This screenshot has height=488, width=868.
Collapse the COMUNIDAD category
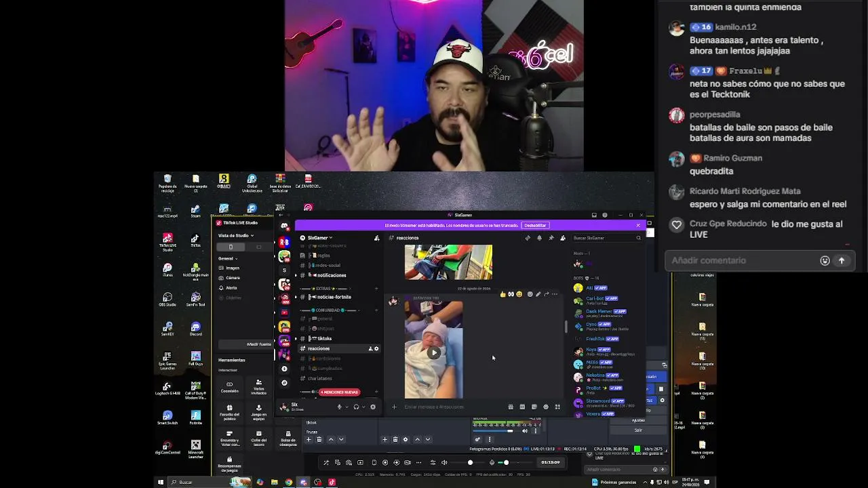point(331,310)
